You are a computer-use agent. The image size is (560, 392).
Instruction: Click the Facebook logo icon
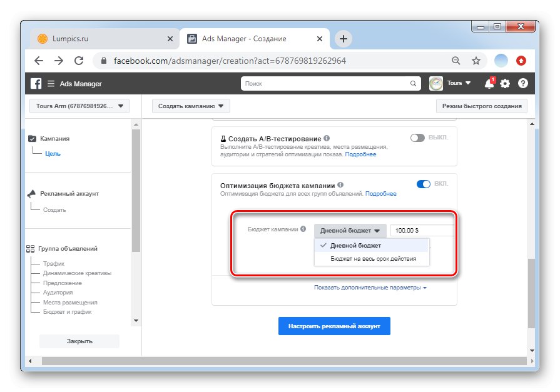36,84
